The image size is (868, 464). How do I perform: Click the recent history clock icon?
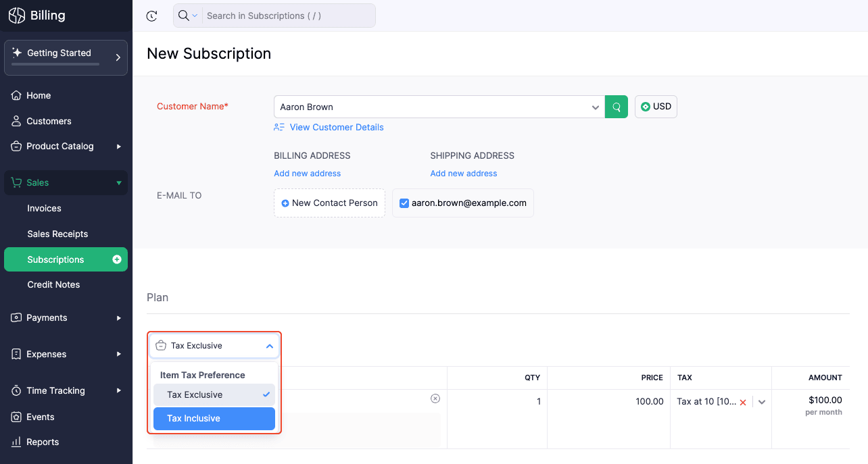(151, 16)
